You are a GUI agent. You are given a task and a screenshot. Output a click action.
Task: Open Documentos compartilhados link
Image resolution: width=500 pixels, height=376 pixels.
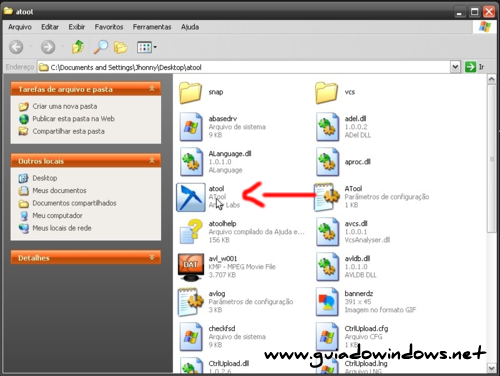[74, 203]
